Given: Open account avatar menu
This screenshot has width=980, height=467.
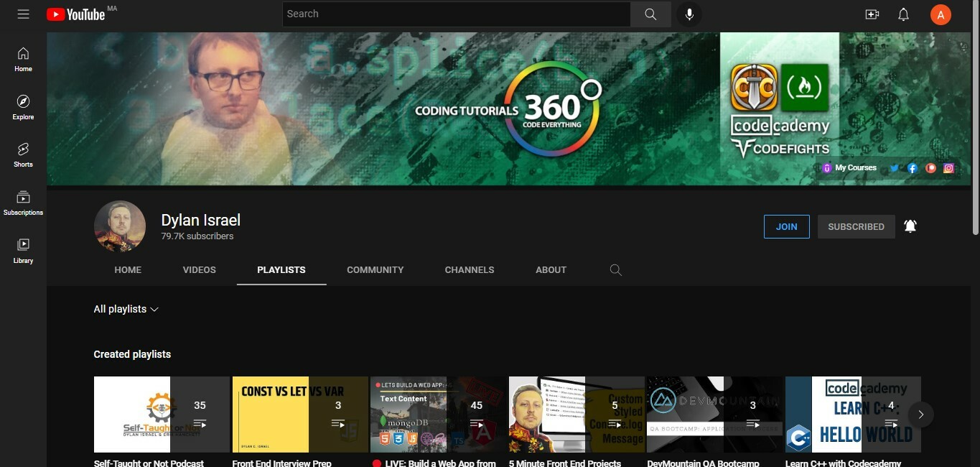Looking at the screenshot, I should coord(941,14).
